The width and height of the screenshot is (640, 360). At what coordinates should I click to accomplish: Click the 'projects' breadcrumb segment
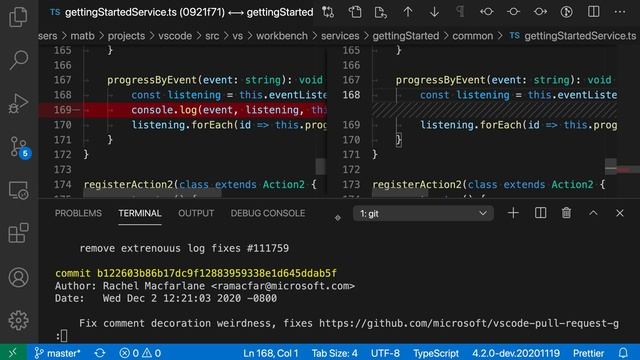(127, 36)
